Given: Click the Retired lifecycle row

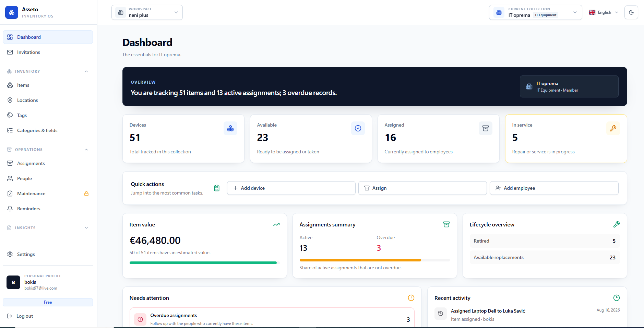Looking at the screenshot, I should [x=545, y=241].
